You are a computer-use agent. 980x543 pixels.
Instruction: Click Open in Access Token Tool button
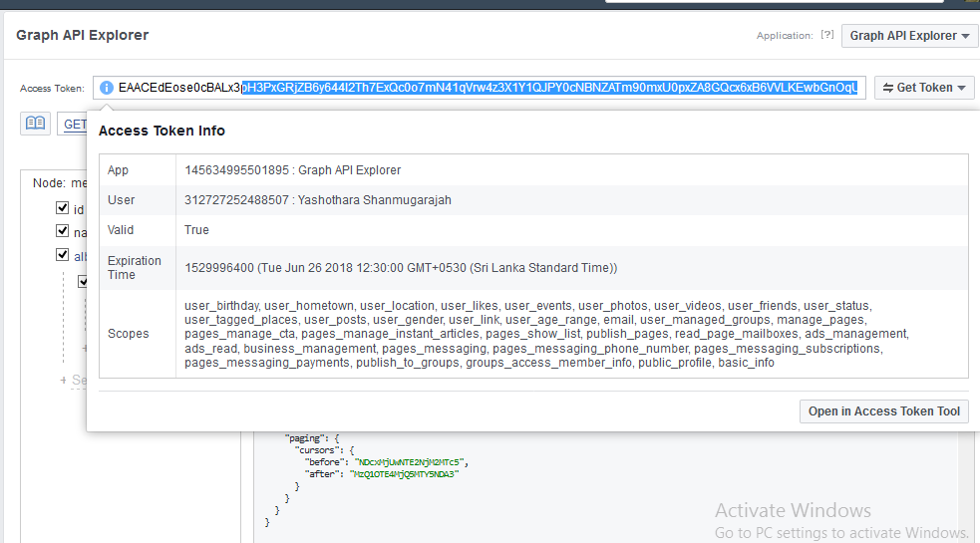coord(883,411)
